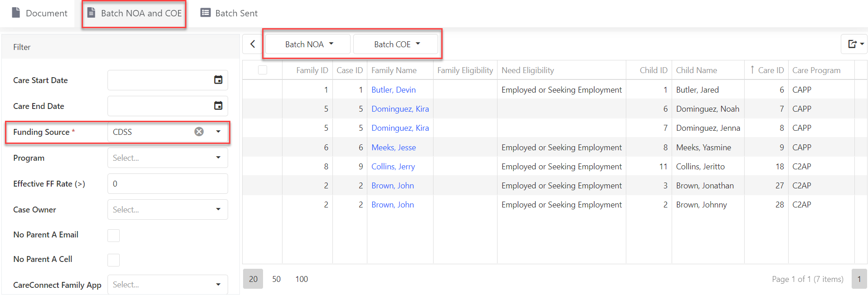Click Need Eligibility in Meeks, Jesse row
Screen dimensions: 868x296
click(561, 148)
